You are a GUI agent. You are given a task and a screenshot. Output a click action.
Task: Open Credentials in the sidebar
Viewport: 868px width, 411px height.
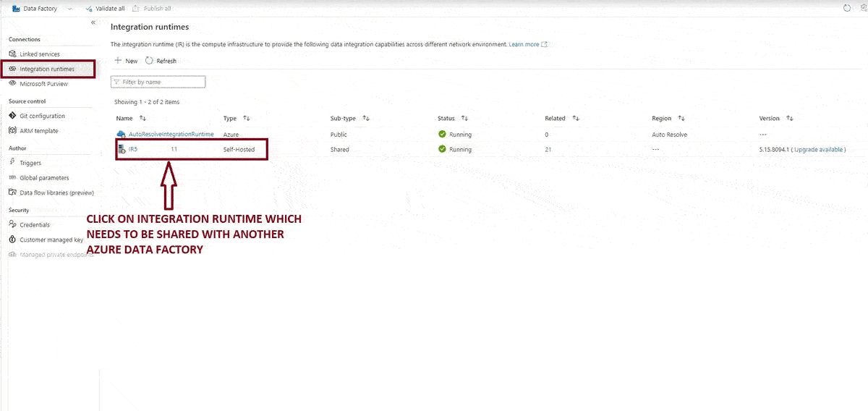(35, 225)
